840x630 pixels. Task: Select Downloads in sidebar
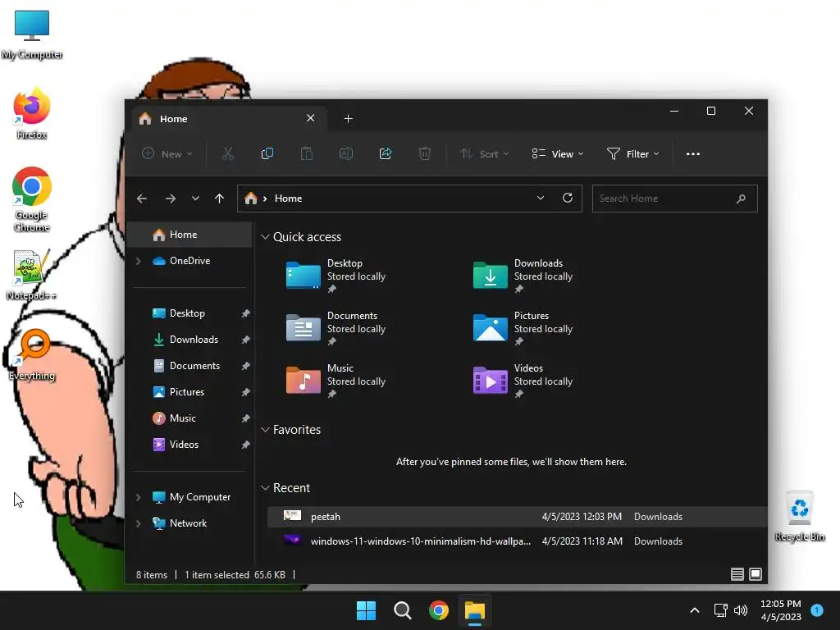pyautogui.click(x=189, y=340)
